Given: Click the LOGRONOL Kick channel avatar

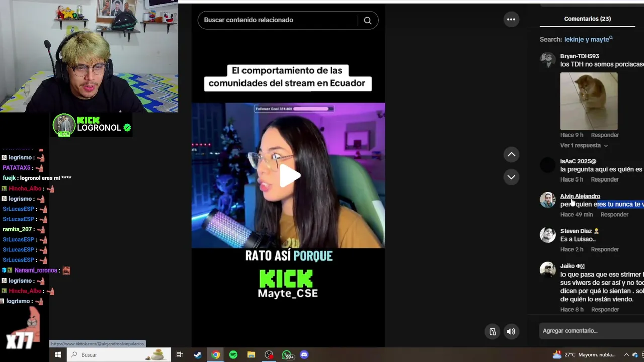Looking at the screenshot, I should pos(64,125).
